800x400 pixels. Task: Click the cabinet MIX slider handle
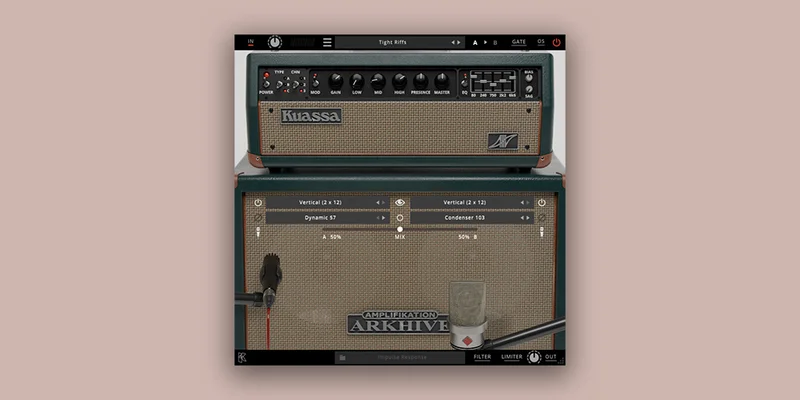400,229
